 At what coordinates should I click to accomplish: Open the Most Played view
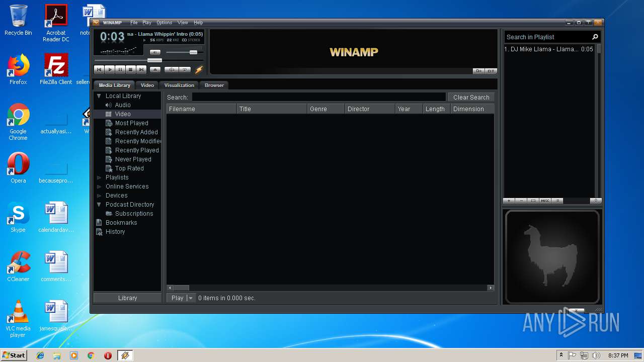[x=131, y=123]
